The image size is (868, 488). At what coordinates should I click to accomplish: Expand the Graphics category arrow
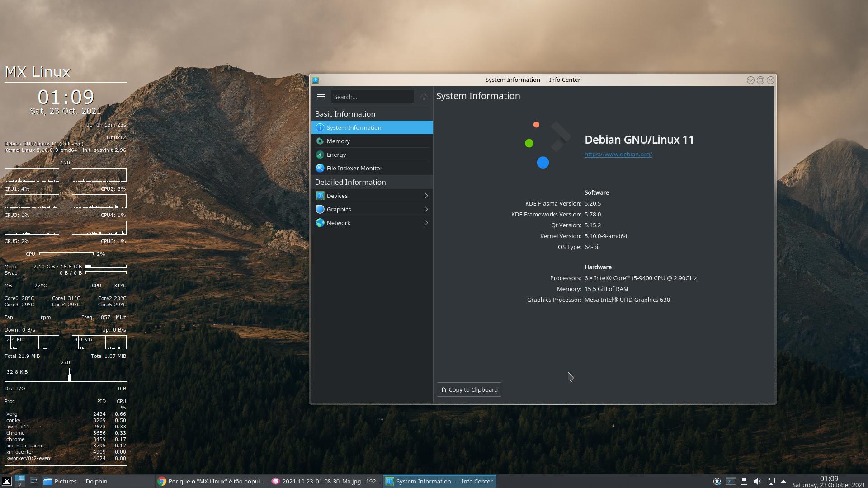426,209
